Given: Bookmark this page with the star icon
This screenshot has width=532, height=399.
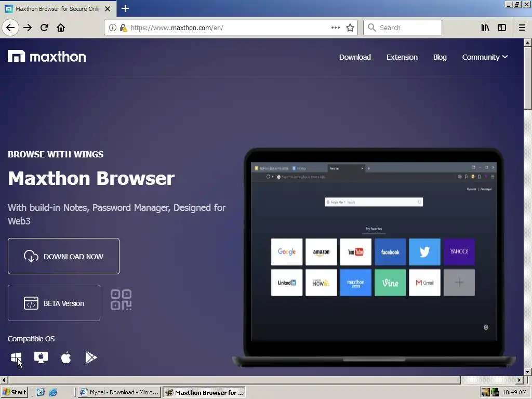Looking at the screenshot, I should tap(350, 28).
